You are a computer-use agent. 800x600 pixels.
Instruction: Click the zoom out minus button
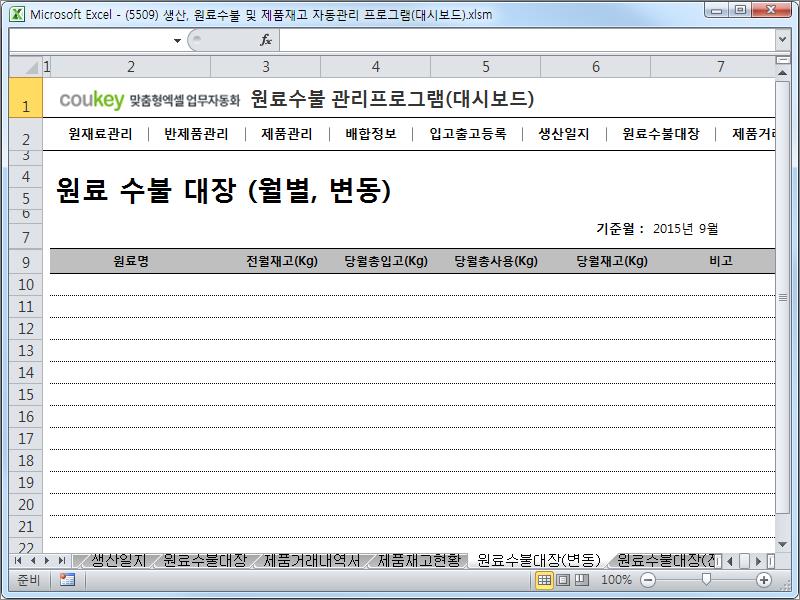[648, 580]
